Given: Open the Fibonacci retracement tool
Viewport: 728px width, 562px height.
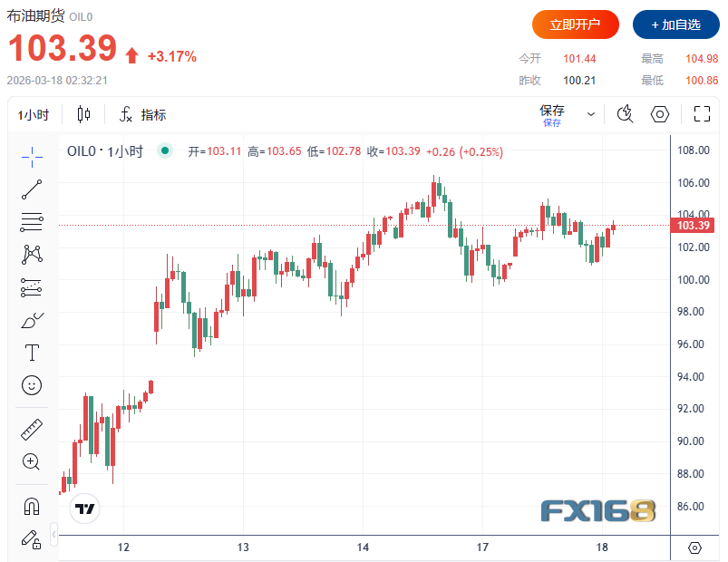Looking at the screenshot, I should click(32, 222).
